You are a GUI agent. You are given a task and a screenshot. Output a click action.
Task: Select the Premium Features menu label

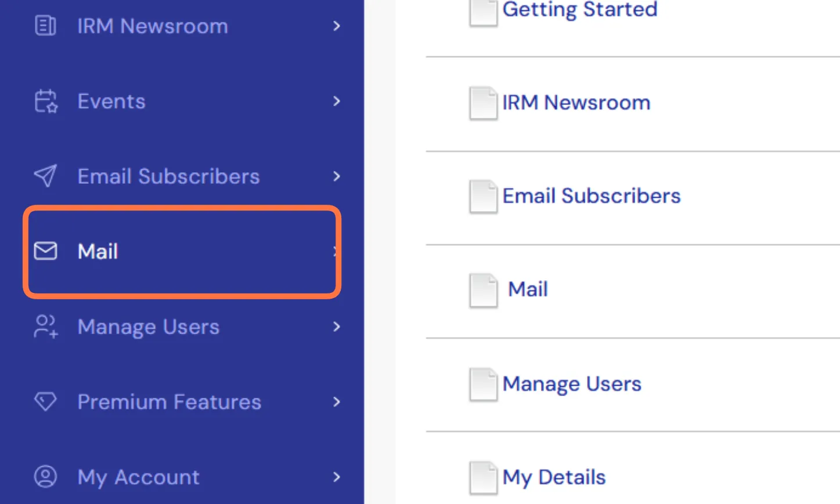(170, 402)
